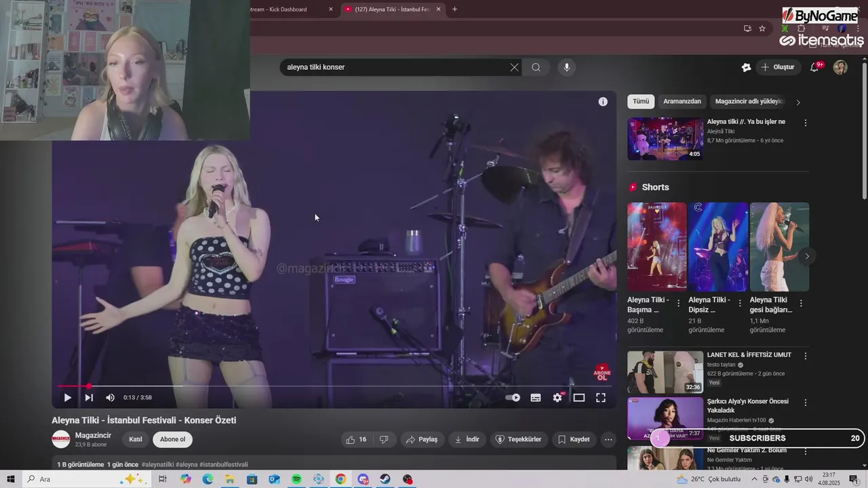Open Ne Gemiler Yaktım 2. Bölüm video
868x488 pixels.
pos(665,457)
